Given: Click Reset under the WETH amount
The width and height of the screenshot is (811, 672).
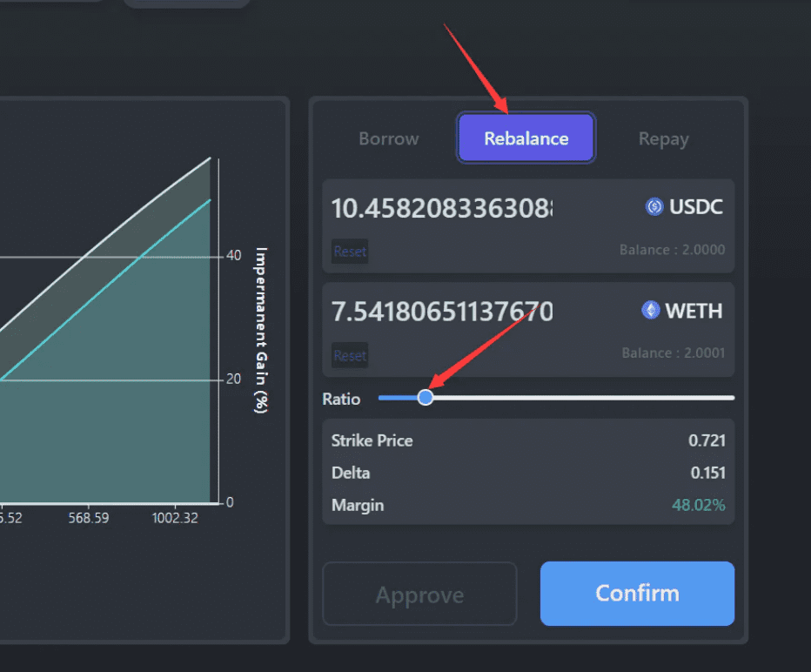Looking at the screenshot, I should (x=349, y=354).
